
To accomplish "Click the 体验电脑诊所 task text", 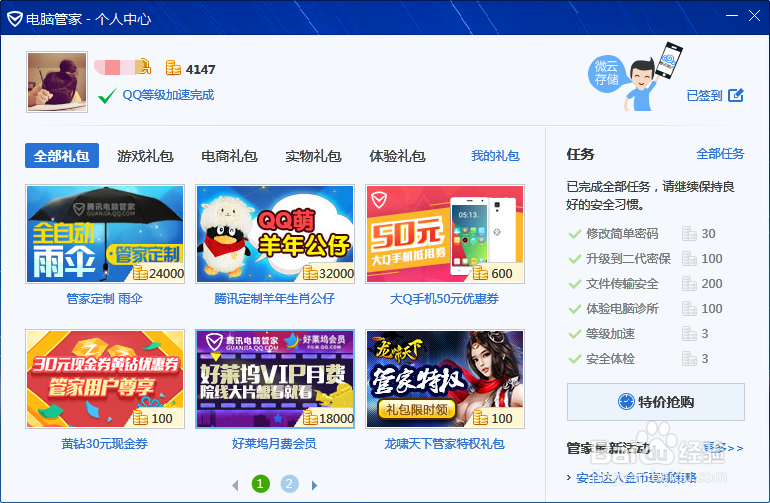I will 622,309.
